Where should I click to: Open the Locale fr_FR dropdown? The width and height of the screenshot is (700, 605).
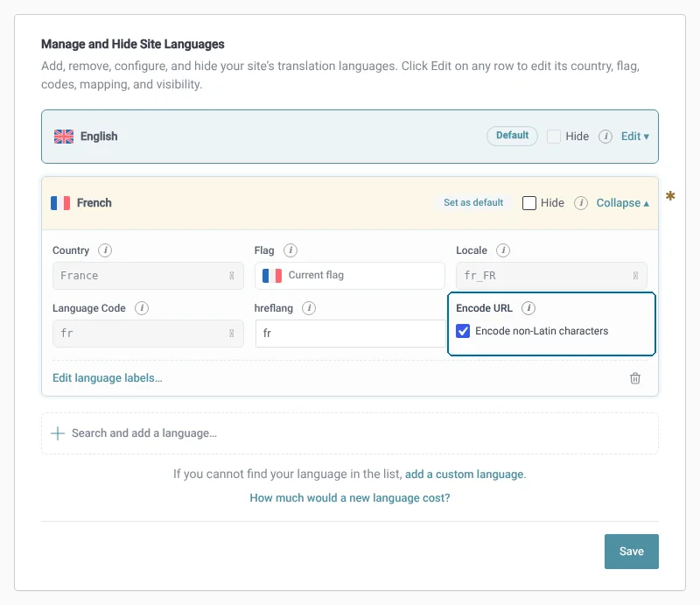click(x=551, y=276)
